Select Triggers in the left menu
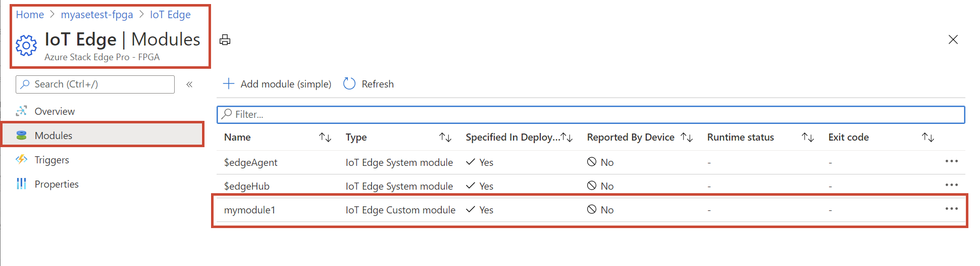 (x=52, y=160)
